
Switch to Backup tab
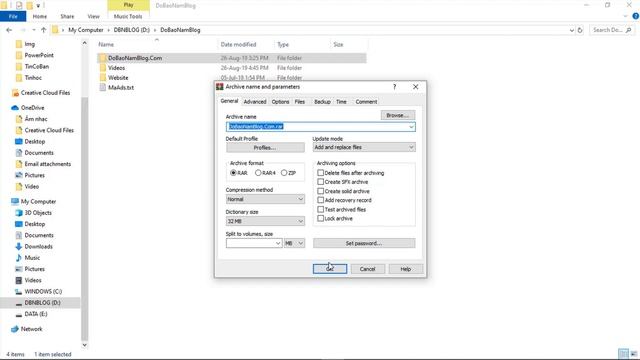tap(322, 102)
